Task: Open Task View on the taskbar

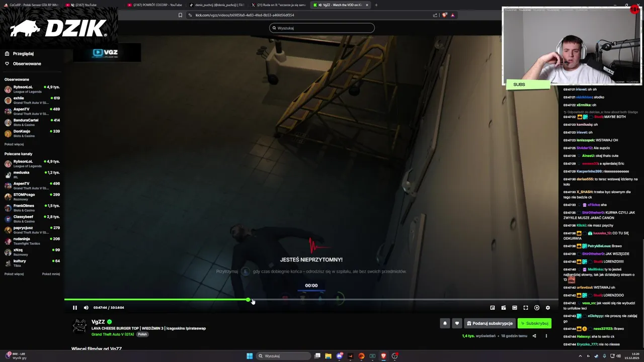Action: click(317, 356)
